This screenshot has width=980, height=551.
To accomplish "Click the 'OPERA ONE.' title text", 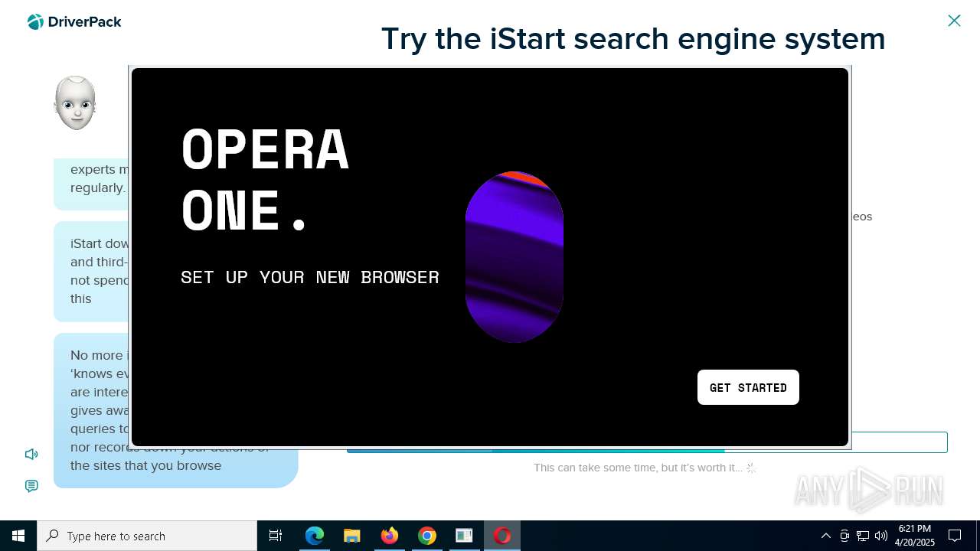I will coord(265,179).
